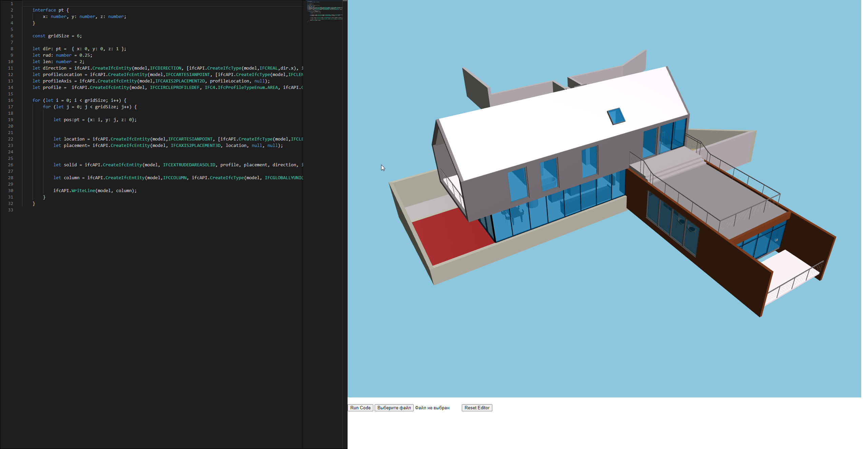Click the 'let placement=' code line
Image resolution: width=868 pixels, height=449 pixels.
tap(168, 146)
